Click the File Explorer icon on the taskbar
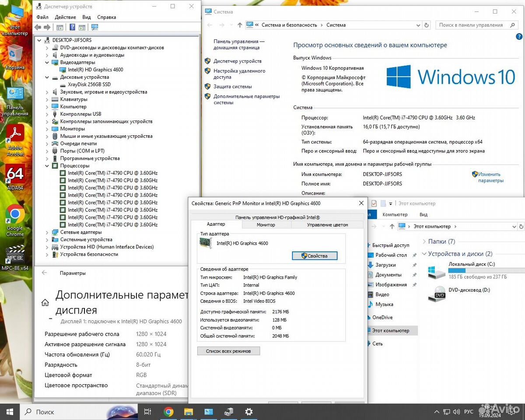Screen dimensions: 525x420 tap(189, 412)
